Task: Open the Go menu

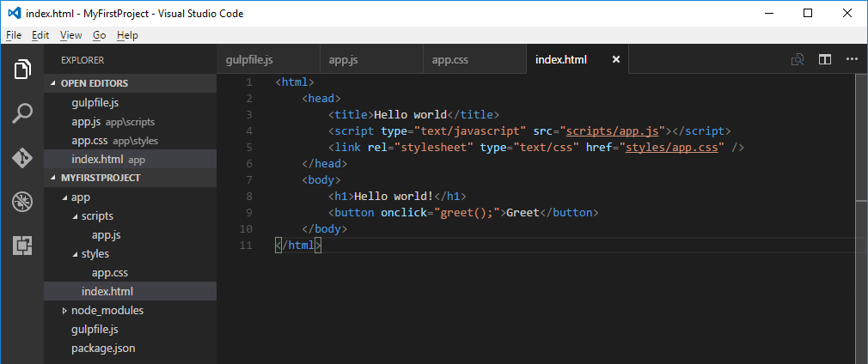Action: click(x=99, y=35)
